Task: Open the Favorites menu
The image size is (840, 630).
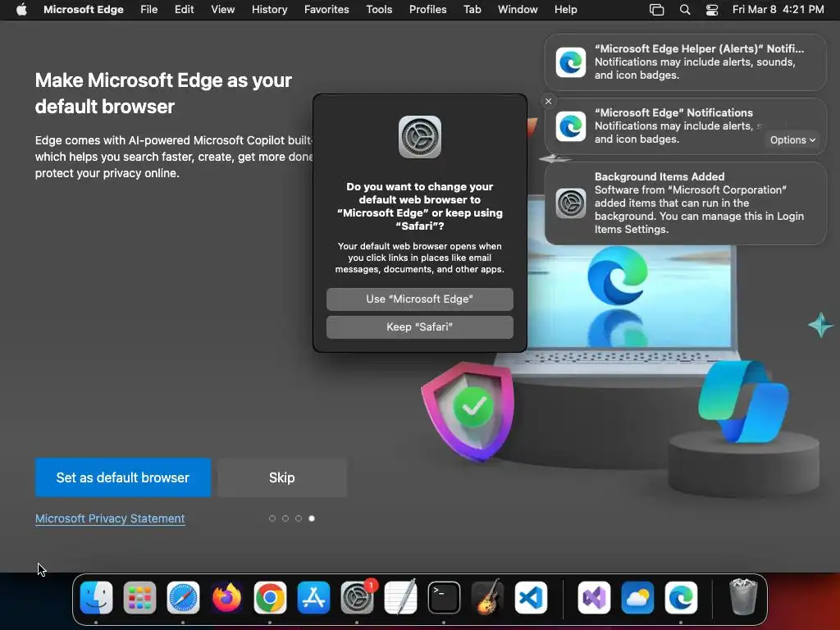Action: pyautogui.click(x=326, y=10)
